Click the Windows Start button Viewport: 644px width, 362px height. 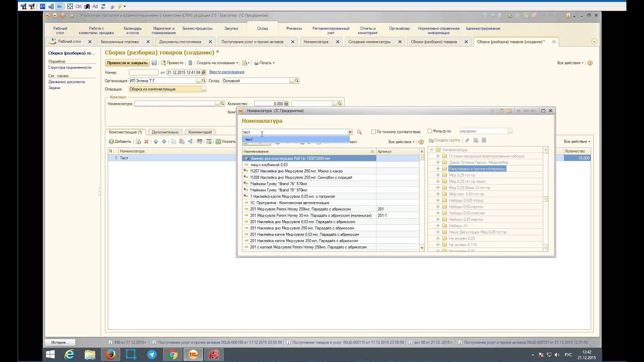tap(50, 354)
